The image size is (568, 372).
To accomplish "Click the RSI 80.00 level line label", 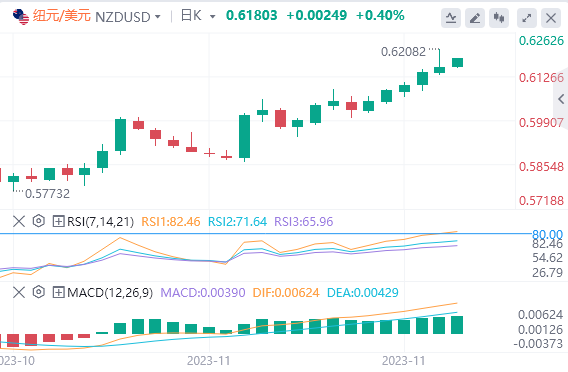I will tap(547, 234).
